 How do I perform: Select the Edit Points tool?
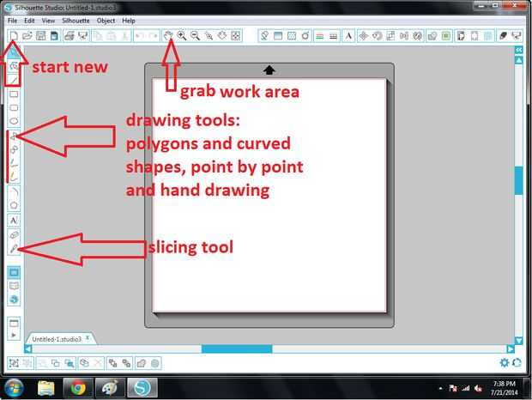pos(14,66)
